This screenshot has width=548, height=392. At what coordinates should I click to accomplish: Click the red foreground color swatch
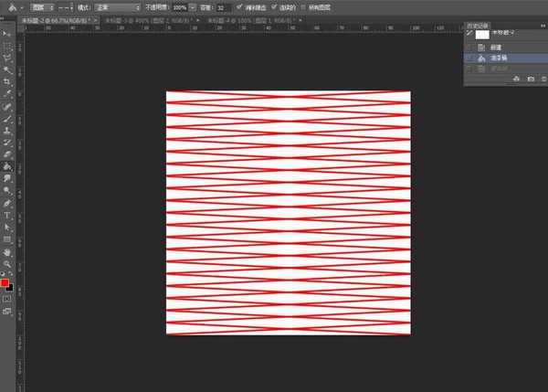[x=5, y=284]
